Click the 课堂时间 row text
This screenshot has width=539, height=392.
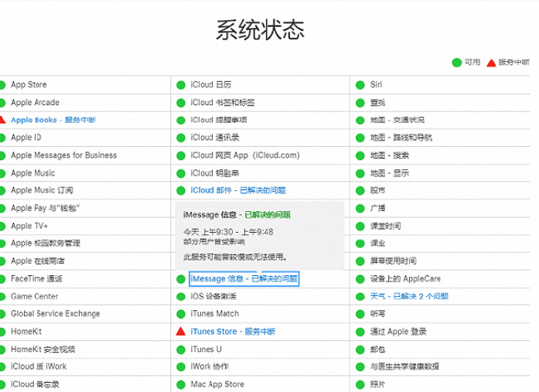point(385,226)
